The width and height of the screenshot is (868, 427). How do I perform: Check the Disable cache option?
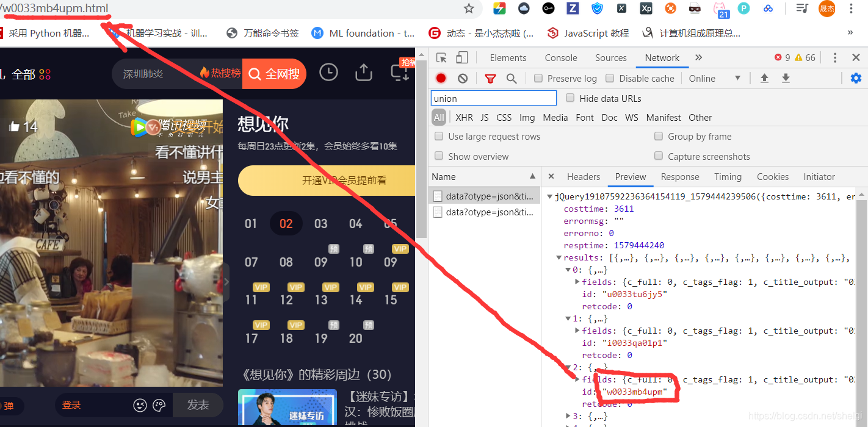pyautogui.click(x=610, y=78)
